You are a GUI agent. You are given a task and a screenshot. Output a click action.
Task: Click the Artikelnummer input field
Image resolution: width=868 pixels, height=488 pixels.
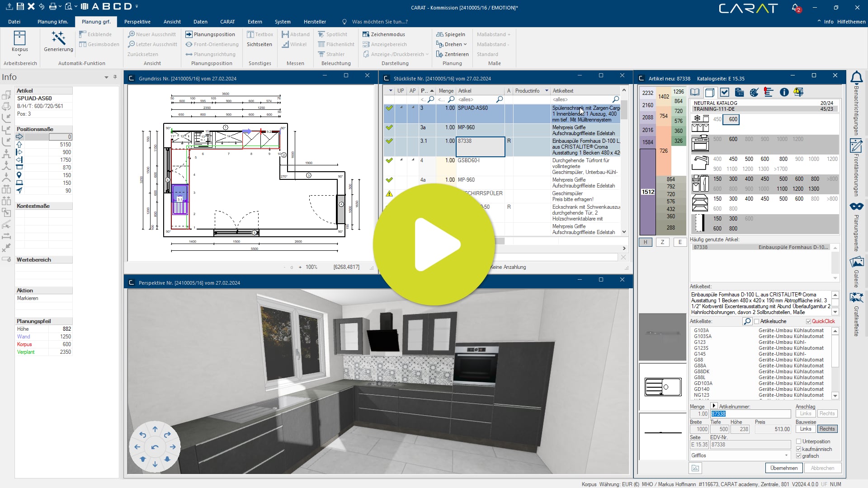[x=750, y=414]
